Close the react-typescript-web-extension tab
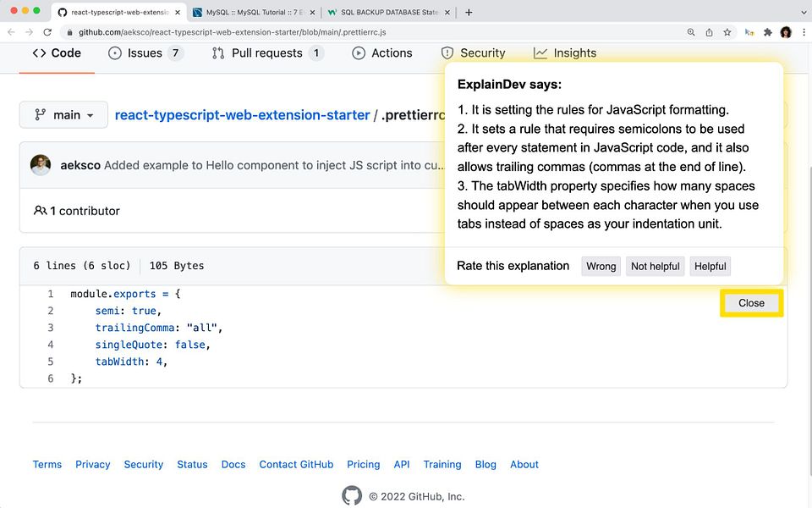Screen dimensions: 812x508 [x=178, y=12]
